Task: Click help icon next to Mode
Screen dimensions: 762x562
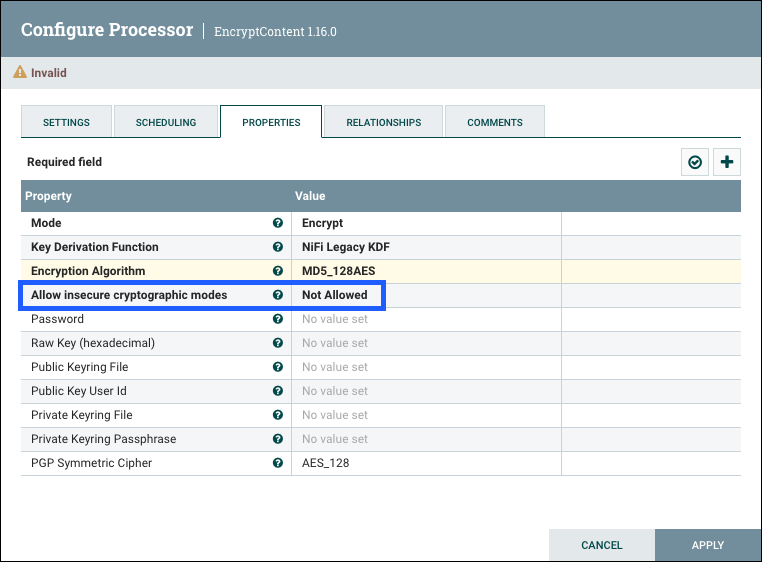Action: coord(278,223)
